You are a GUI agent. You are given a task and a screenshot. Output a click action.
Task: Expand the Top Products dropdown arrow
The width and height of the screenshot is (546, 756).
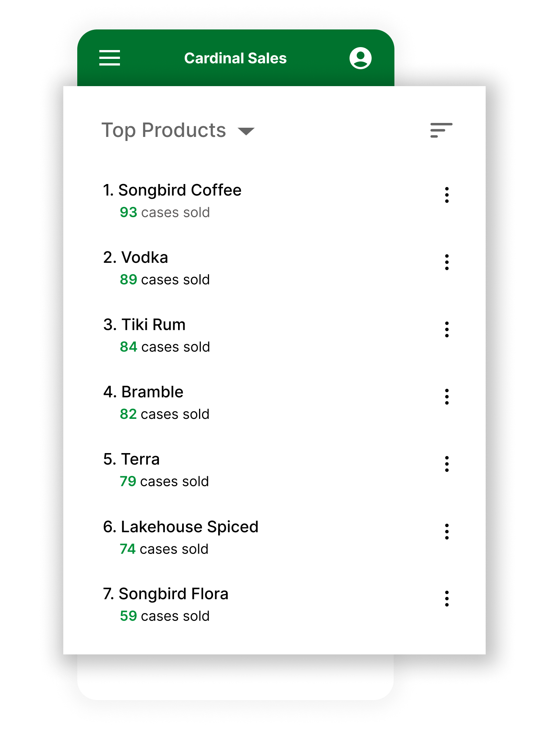coord(246,131)
